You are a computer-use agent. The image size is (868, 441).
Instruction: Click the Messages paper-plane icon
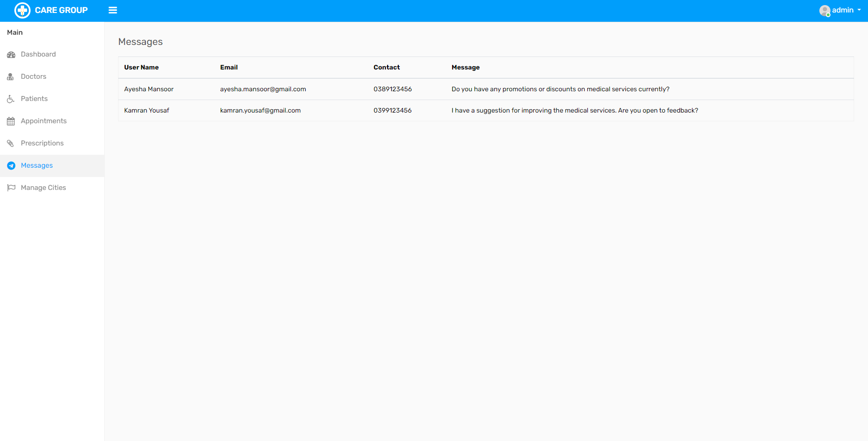click(11, 166)
